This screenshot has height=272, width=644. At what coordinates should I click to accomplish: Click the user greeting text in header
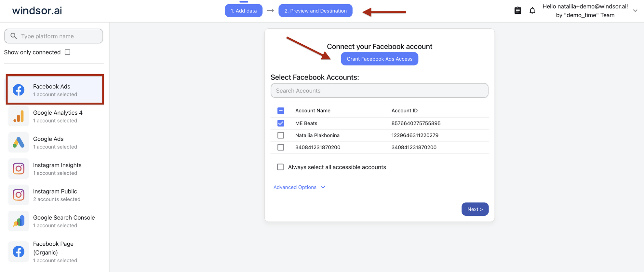pyautogui.click(x=585, y=11)
